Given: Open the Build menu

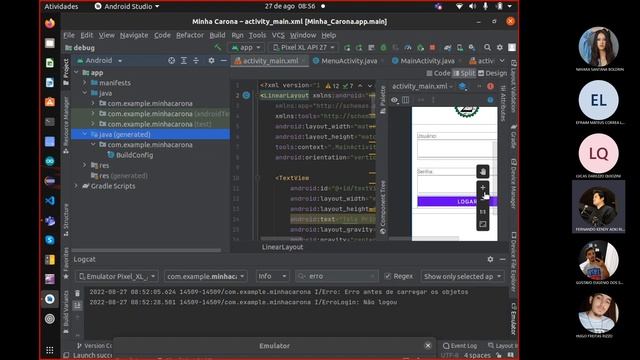Looking at the screenshot, I should click(217, 36).
